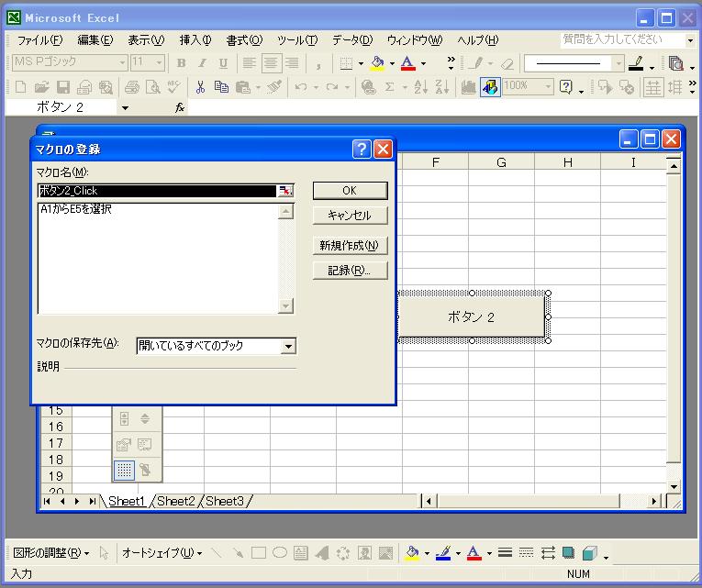Click the drawing fill color bucket
The width and height of the screenshot is (702, 588).
tap(412, 553)
